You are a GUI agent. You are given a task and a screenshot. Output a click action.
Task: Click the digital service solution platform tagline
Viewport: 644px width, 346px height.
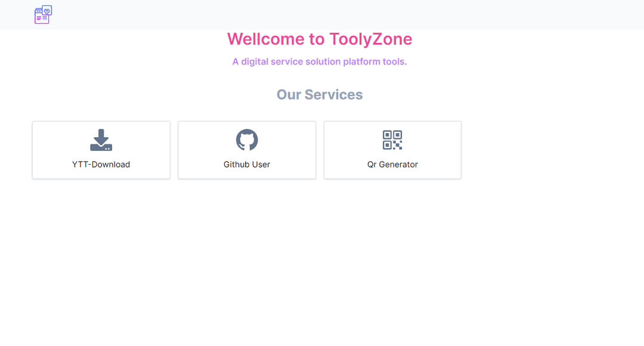click(320, 61)
